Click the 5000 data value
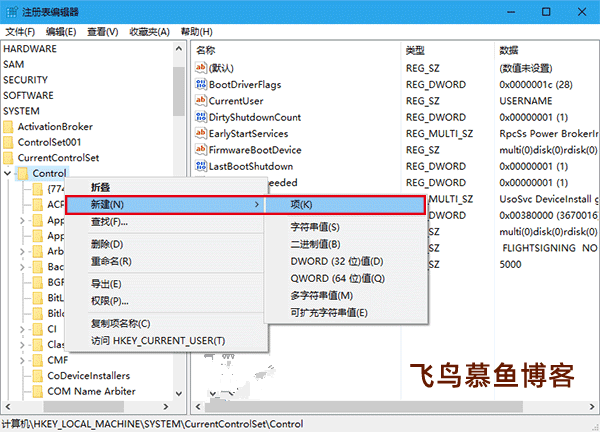 click(510, 264)
